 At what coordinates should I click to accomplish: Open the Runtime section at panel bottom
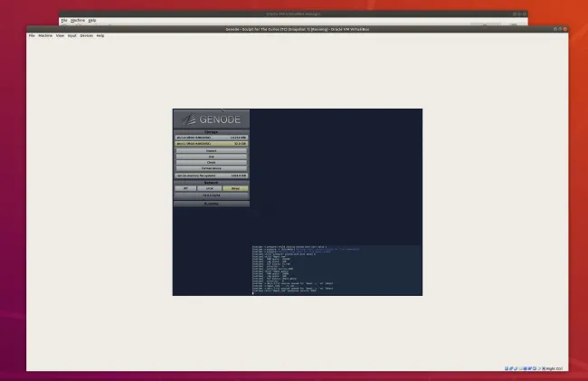pyautogui.click(x=211, y=204)
